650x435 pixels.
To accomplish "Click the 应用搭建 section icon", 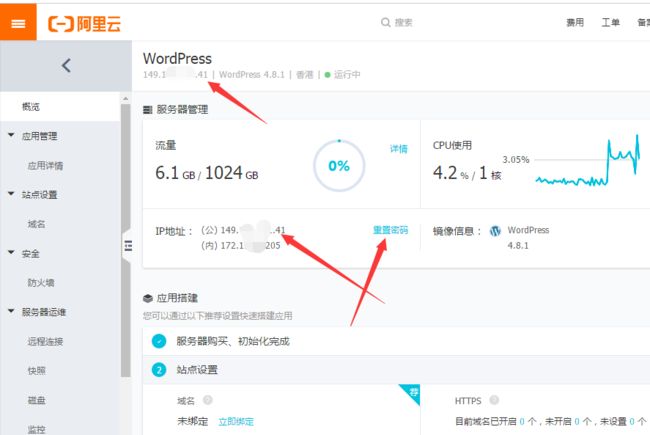I will [x=148, y=298].
